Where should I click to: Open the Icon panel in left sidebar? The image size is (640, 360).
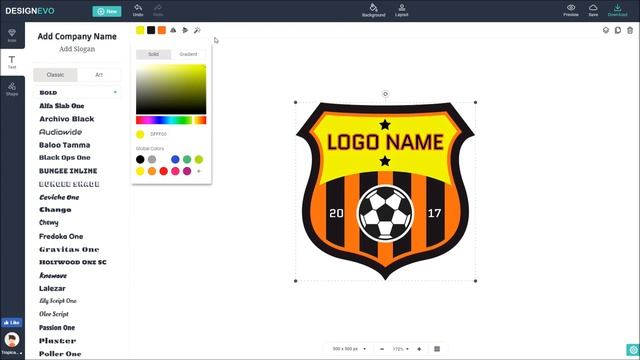(12, 36)
